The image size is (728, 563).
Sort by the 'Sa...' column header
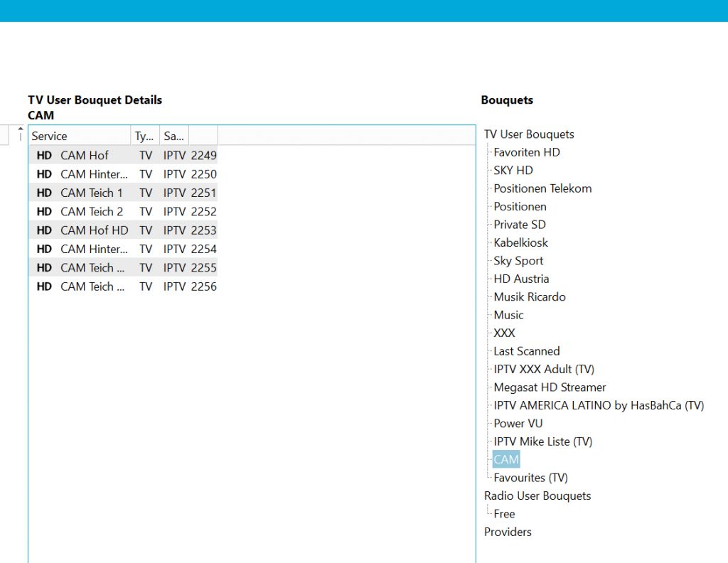coord(174,136)
